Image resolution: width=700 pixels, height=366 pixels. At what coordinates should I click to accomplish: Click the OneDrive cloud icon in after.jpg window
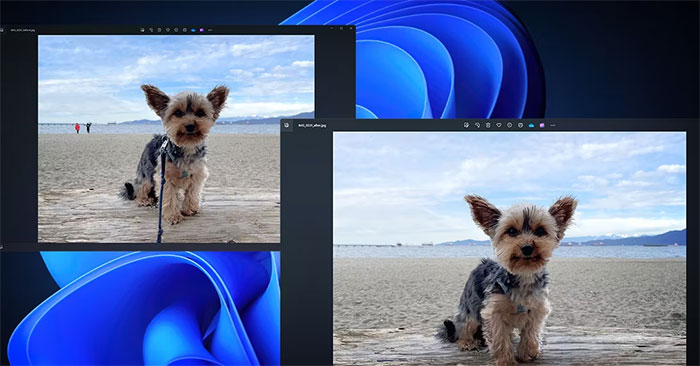[x=531, y=125]
